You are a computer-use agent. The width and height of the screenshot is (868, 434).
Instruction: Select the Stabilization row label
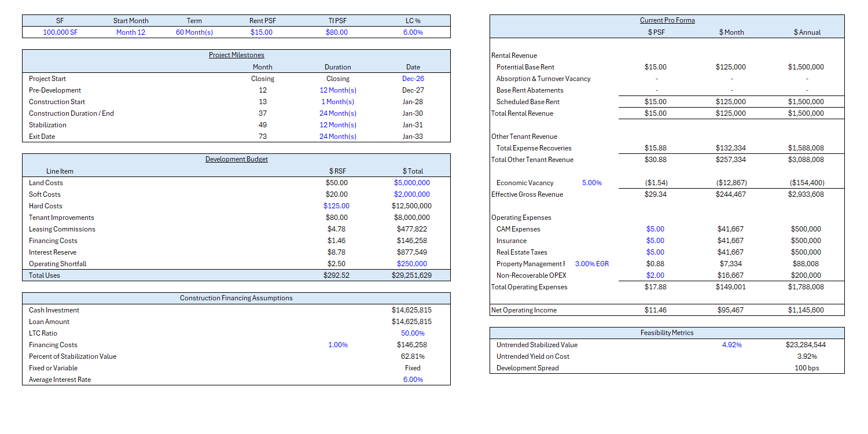pyautogui.click(x=47, y=125)
